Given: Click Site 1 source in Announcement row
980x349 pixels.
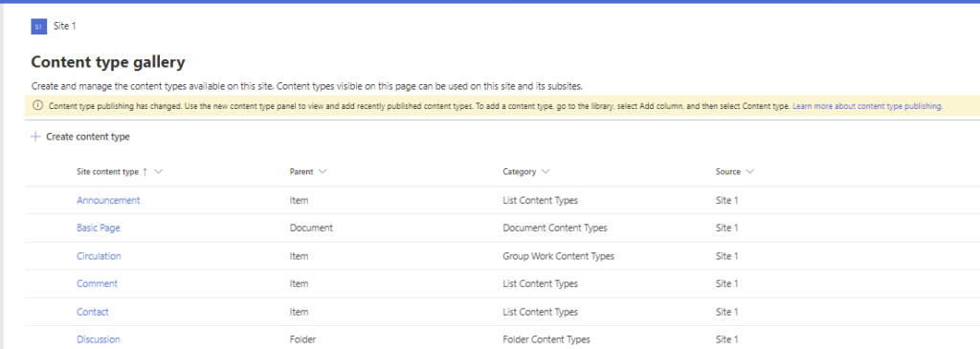Looking at the screenshot, I should pyautogui.click(x=727, y=201).
